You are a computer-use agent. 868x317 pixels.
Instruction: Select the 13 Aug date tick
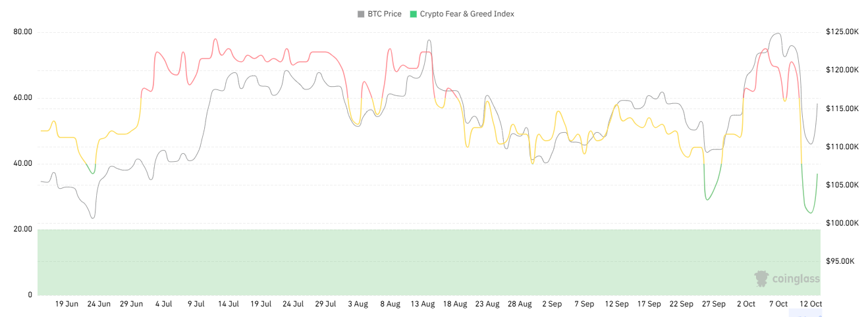(422, 304)
